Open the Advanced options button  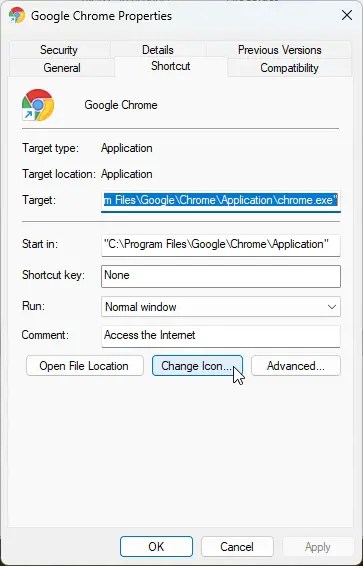click(296, 366)
